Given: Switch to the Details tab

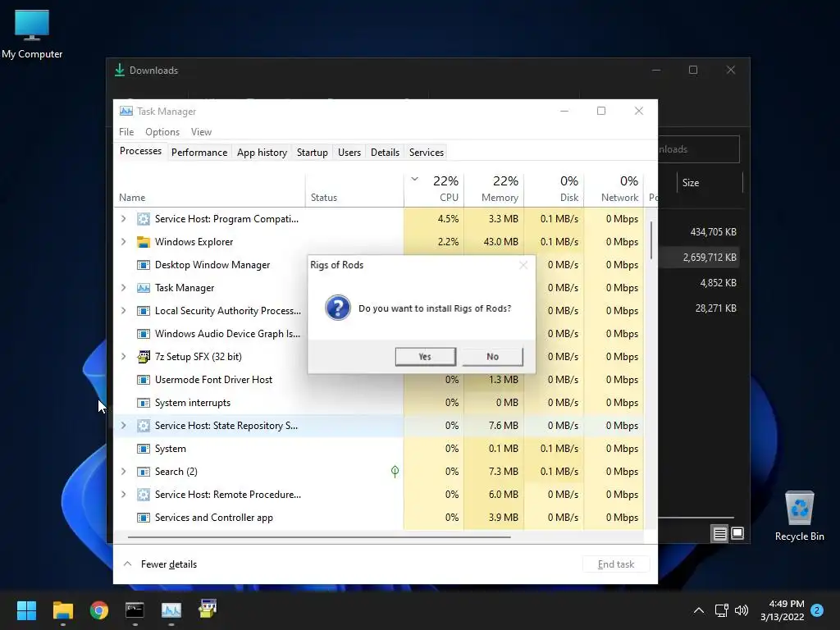Looking at the screenshot, I should tap(386, 152).
